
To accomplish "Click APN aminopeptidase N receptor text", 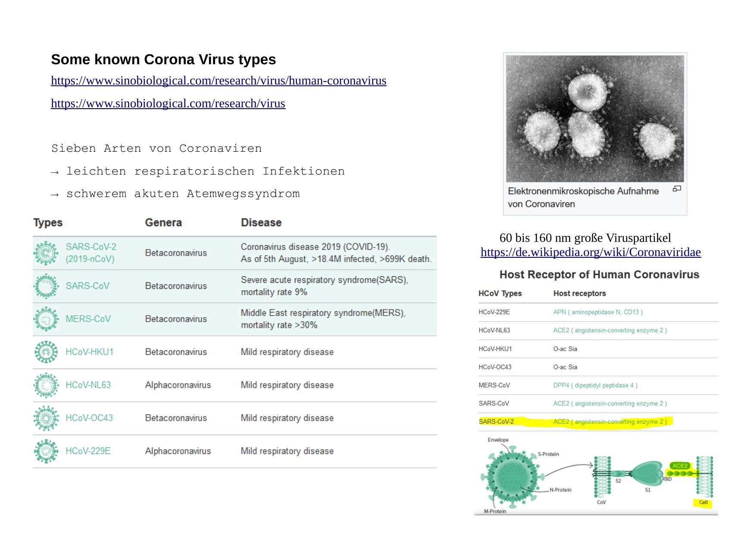I will click(x=597, y=312).
